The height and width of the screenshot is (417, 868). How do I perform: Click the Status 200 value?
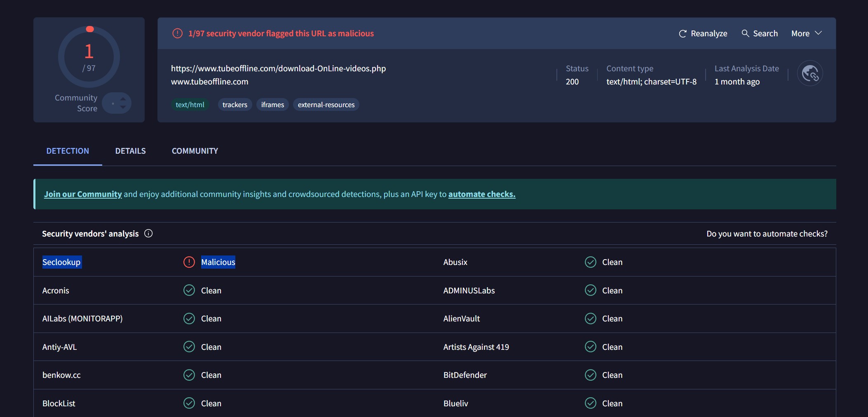(x=572, y=82)
